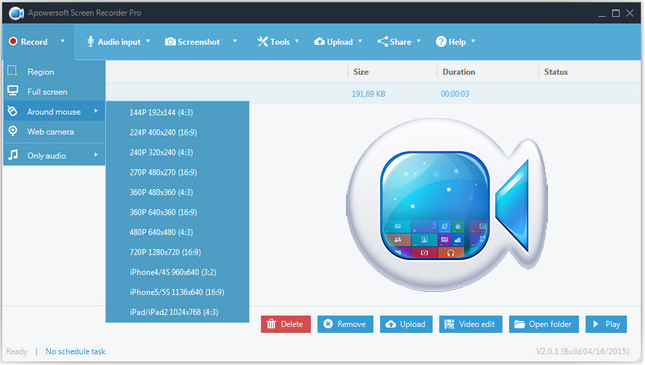Image resolution: width=645 pixels, height=365 pixels.
Task: Expand the toolbar Upload dropdown arrow
Action: coord(360,41)
